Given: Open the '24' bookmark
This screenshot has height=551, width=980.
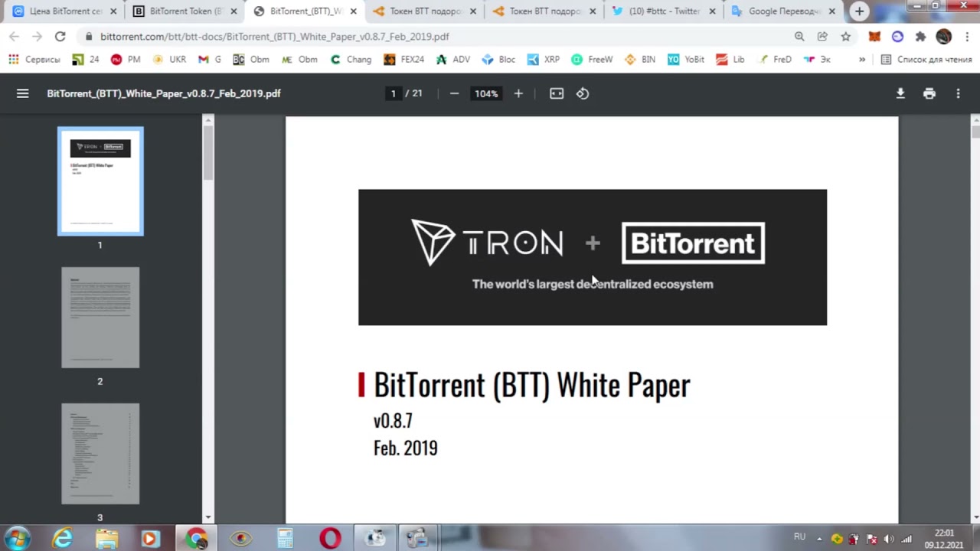Looking at the screenshot, I should [x=86, y=59].
